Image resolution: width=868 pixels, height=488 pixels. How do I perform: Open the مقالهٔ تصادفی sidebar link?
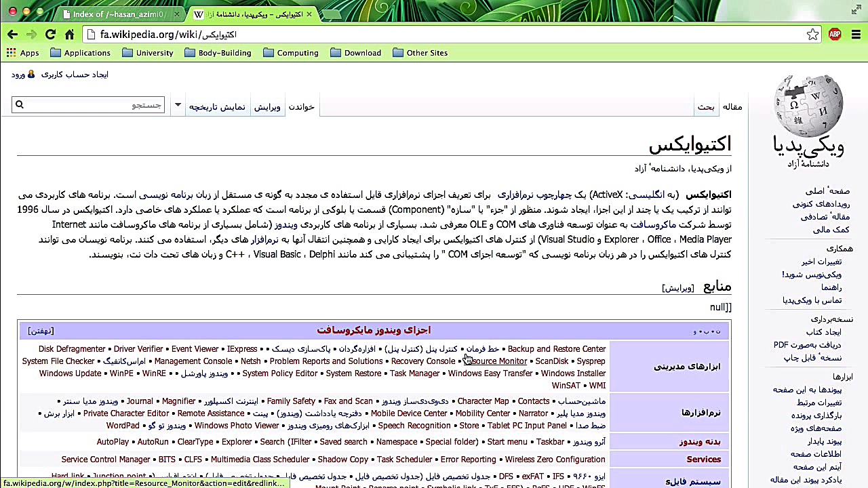coord(825,217)
